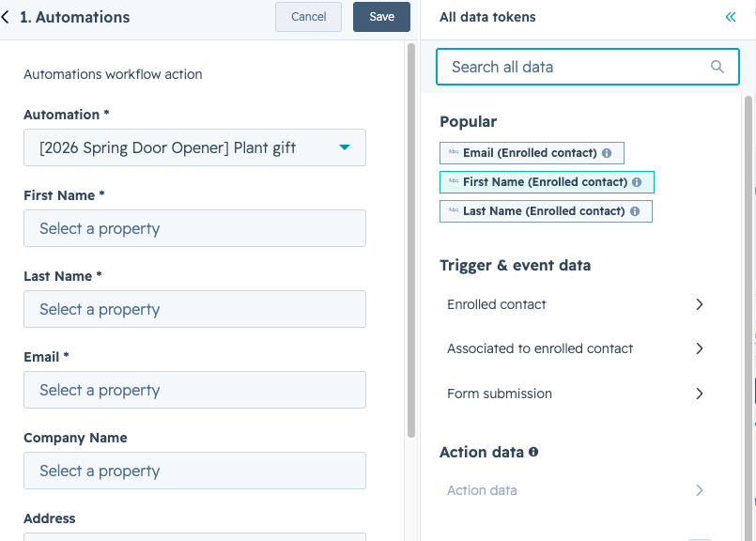
Task: Open the Automation dropdown
Action: click(194, 147)
